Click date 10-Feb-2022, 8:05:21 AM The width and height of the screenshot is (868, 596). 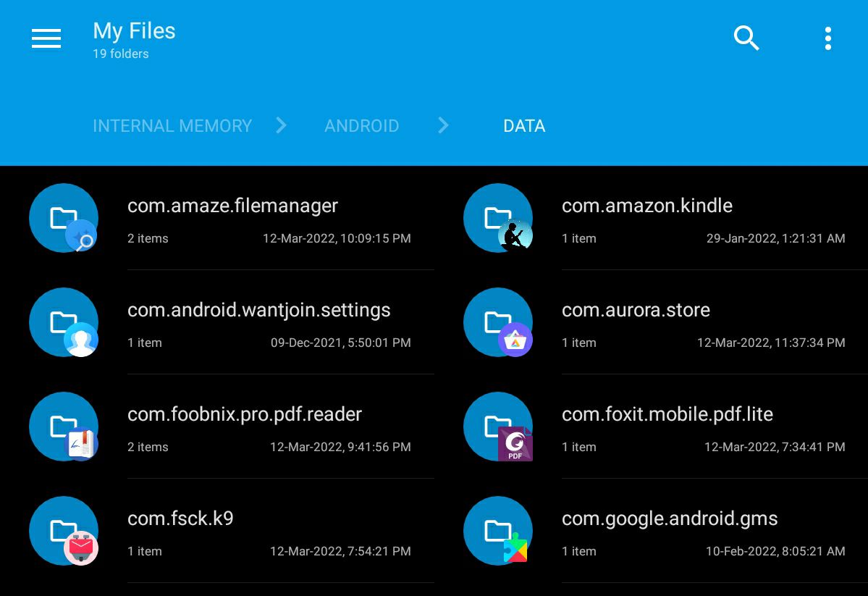(775, 551)
